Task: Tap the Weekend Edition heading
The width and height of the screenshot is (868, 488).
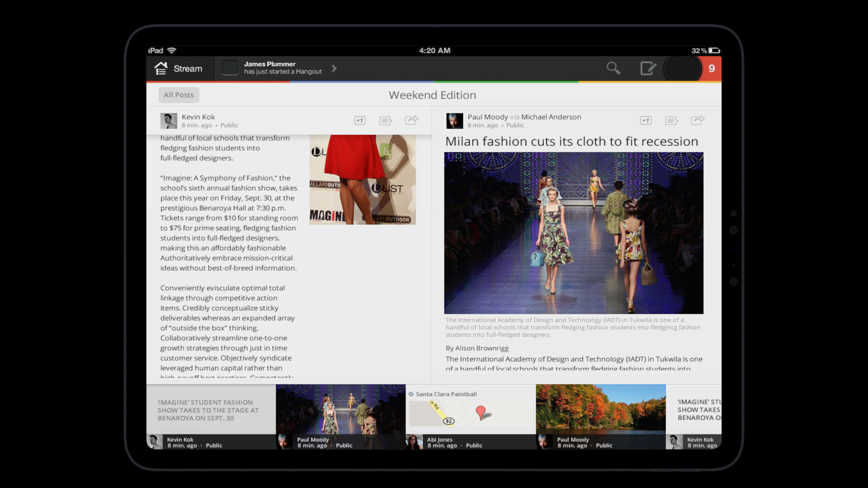Action: 432,95
